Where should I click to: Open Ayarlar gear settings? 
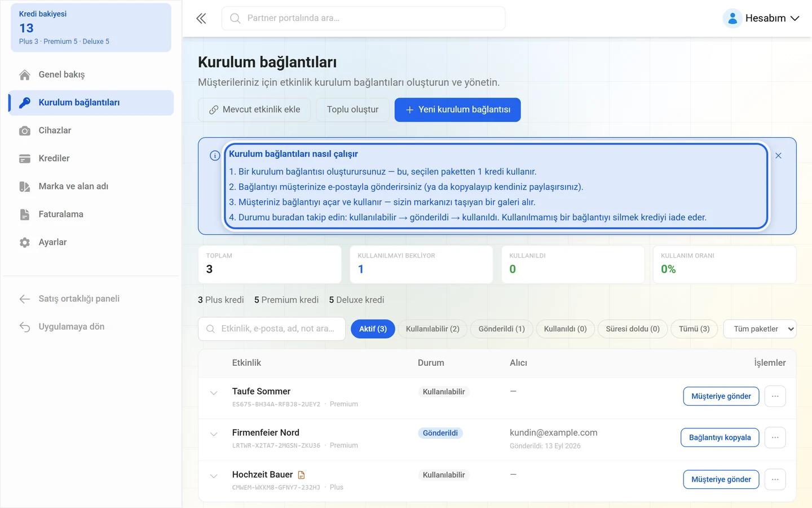point(91,242)
